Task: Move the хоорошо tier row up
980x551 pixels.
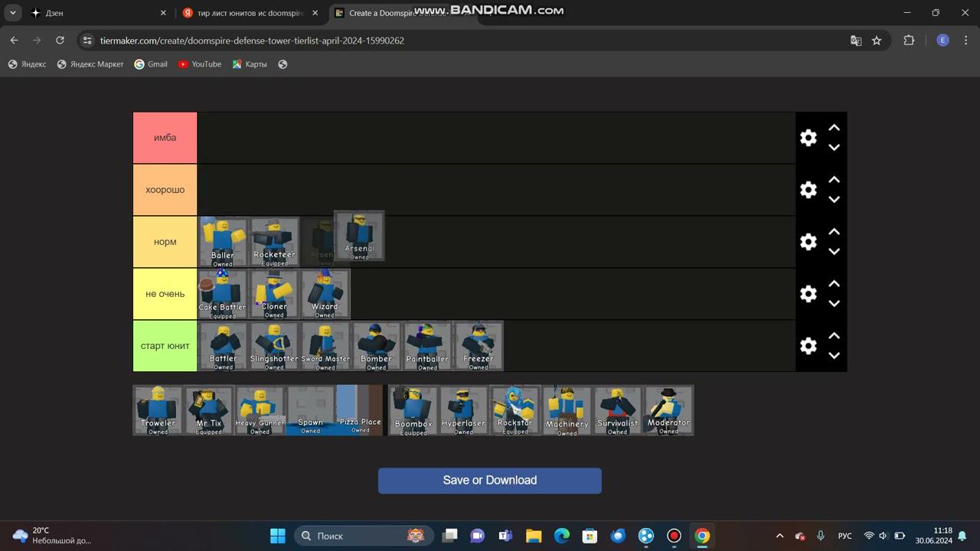Action: tap(835, 180)
